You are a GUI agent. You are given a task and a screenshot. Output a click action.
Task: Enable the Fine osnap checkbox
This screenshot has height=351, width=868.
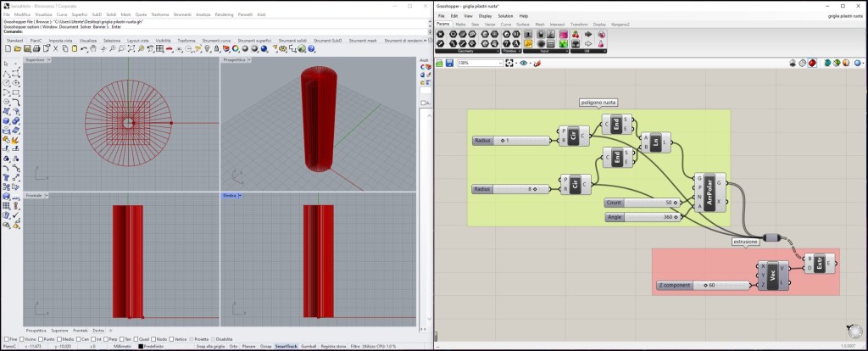coord(5,339)
